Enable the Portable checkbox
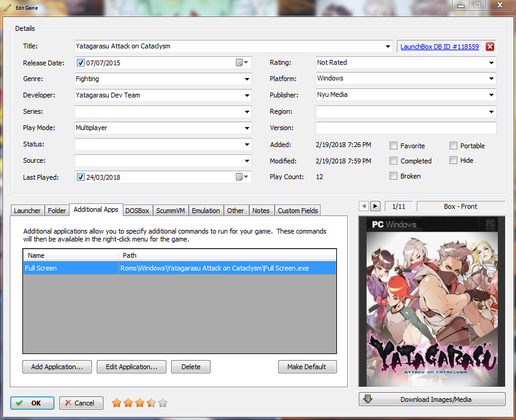 coord(453,145)
